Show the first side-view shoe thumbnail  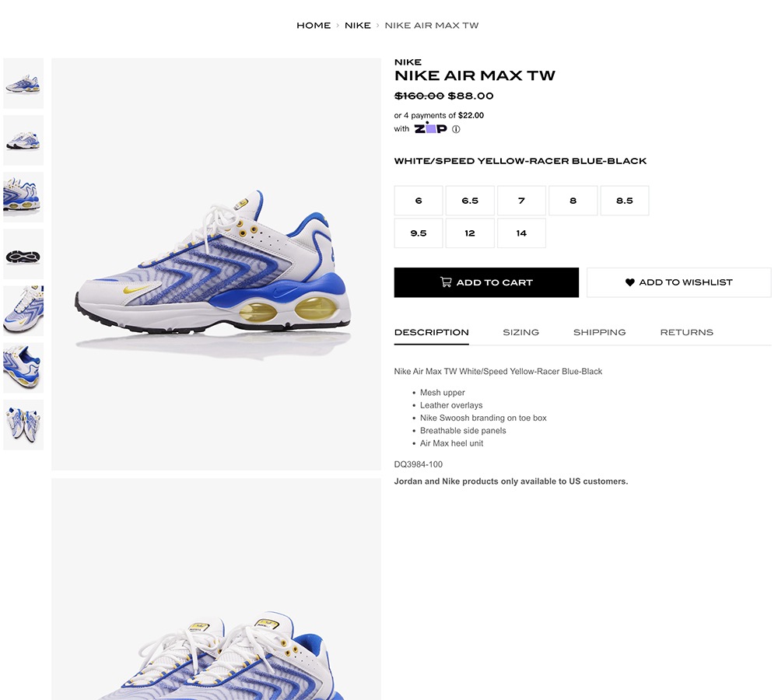coord(23,83)
